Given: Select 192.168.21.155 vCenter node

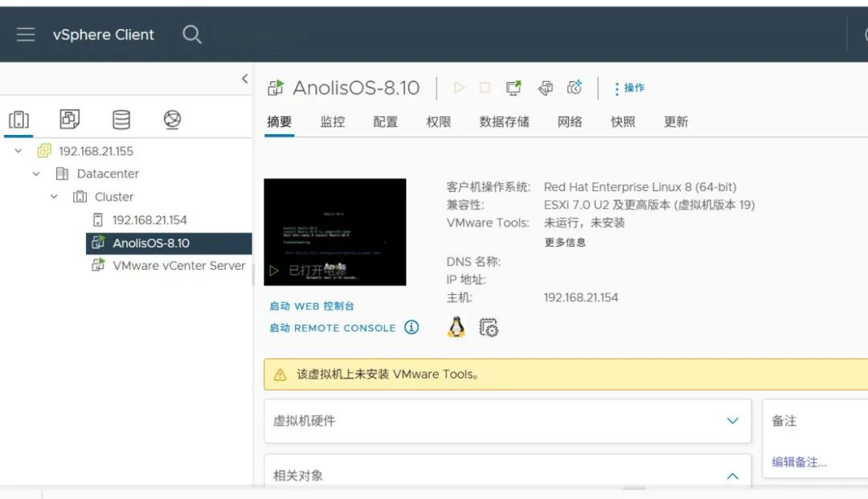Looking at the screenshot, I should [96, 151].
